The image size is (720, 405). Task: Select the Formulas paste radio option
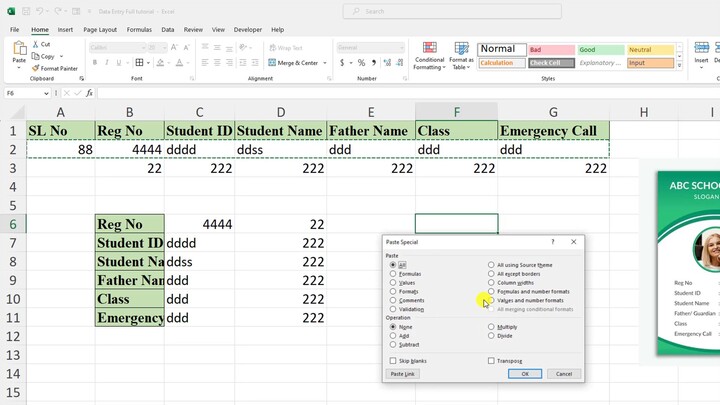coord(393,274)
